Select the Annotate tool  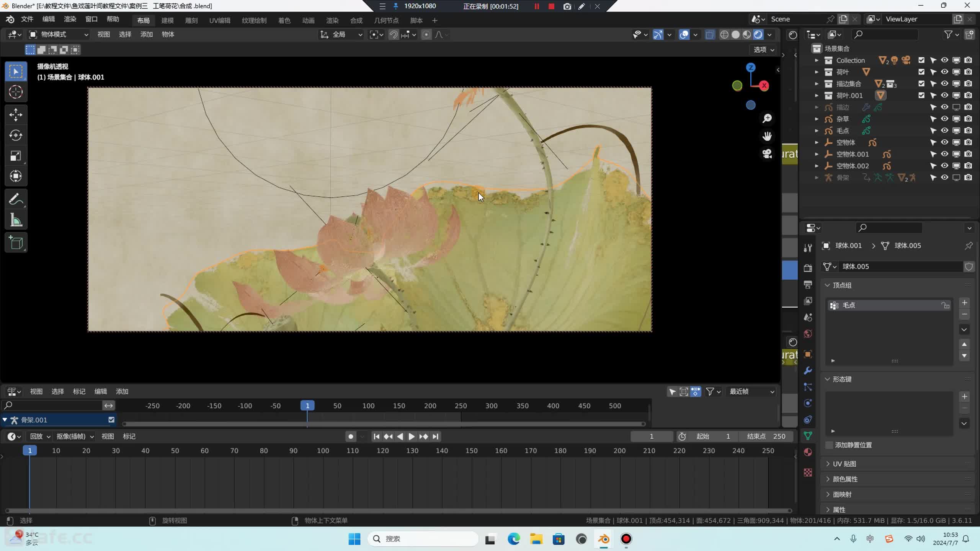(16, 199)
